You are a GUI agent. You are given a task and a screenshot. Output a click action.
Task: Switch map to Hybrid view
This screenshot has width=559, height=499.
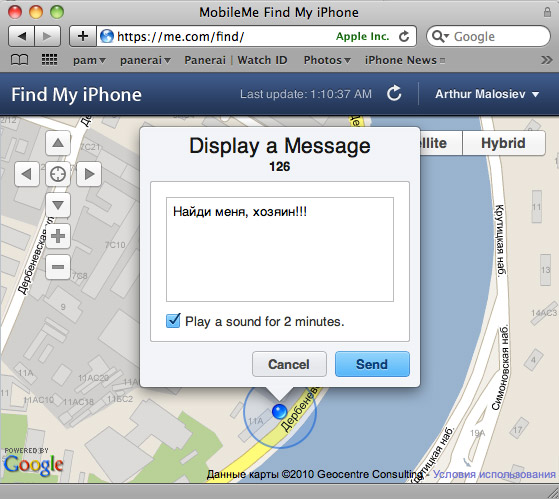pyautogui.click(x=503, y=143)
